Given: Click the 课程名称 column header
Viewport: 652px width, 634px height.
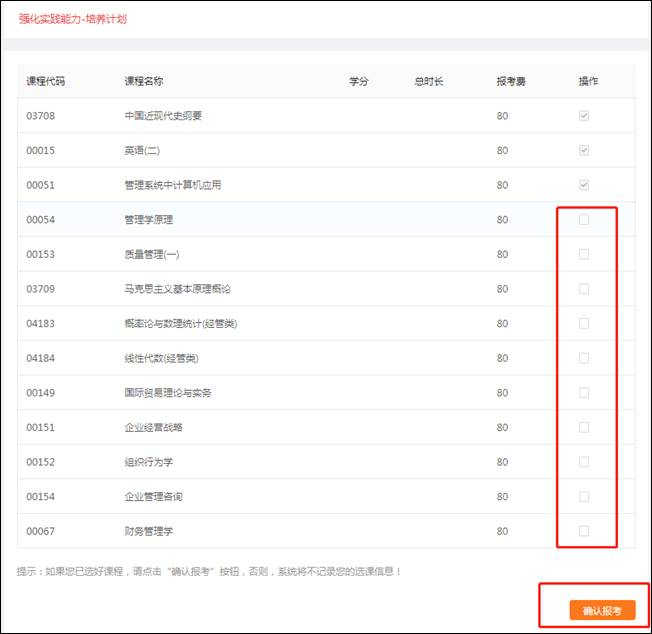Looking at the screenshot, I should 144,81.
